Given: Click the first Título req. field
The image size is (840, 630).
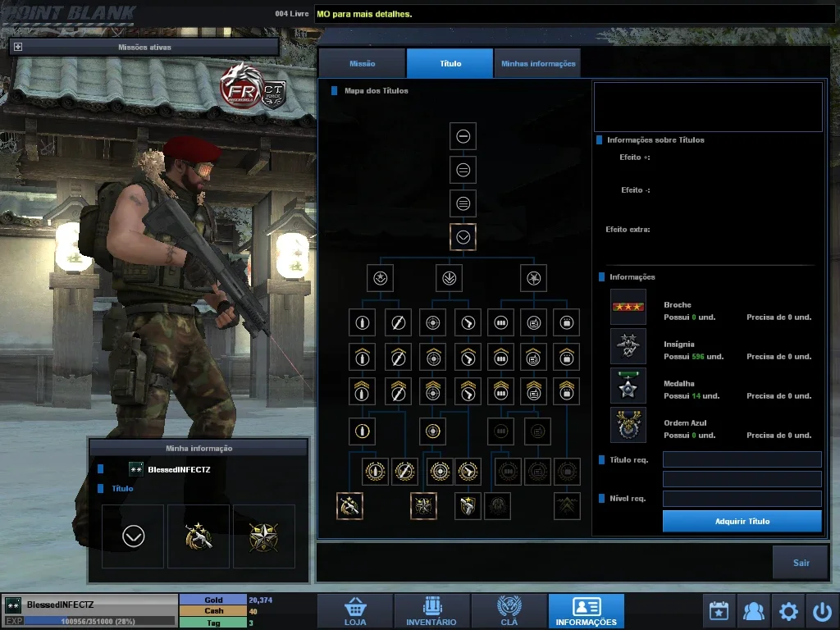Looking at the screenshot, I should [742, 459].
